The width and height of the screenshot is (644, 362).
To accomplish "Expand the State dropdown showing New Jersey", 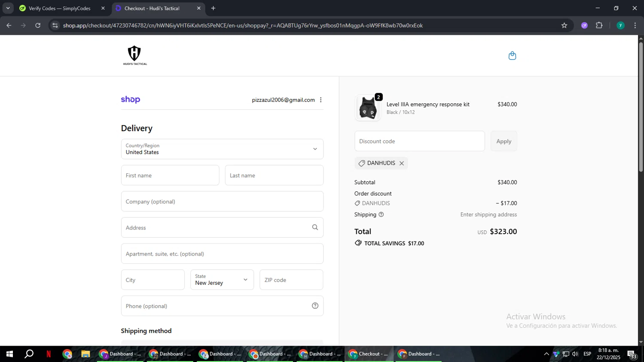I will 222,280.
